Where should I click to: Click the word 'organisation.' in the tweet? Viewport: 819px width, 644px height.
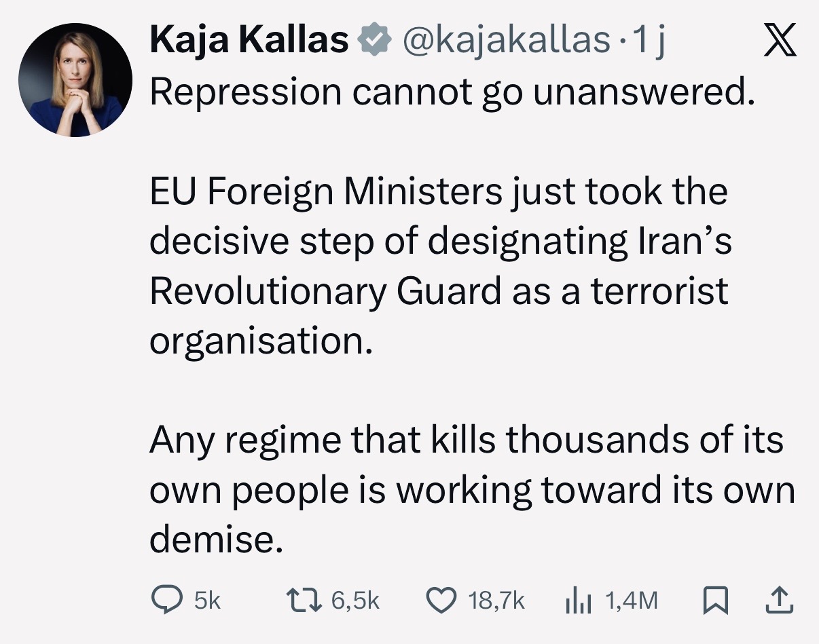pyautogui.click(x=261, y=341)
